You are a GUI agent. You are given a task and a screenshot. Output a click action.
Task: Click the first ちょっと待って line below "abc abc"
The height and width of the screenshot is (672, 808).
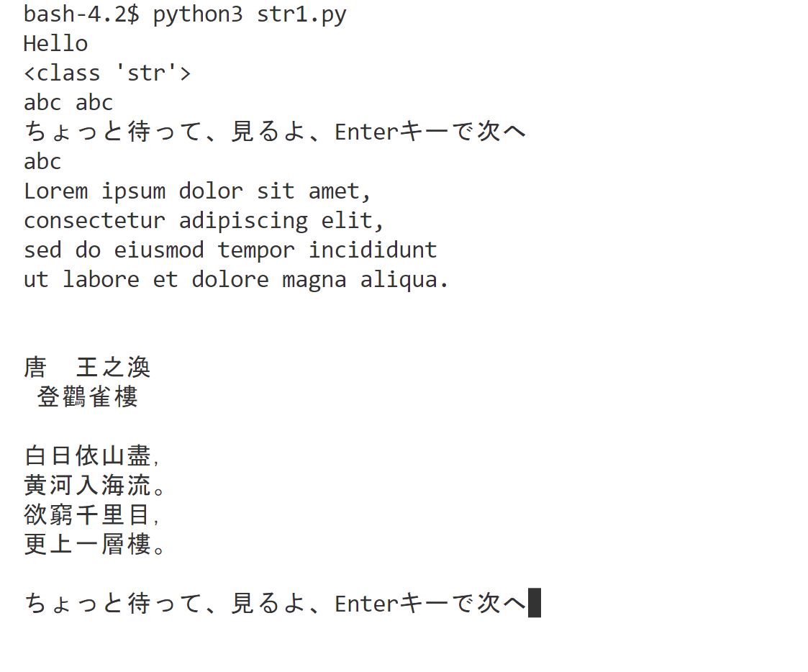(x=275, y=132)
